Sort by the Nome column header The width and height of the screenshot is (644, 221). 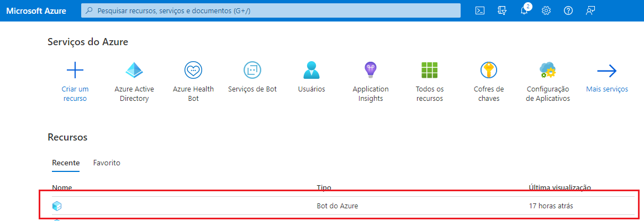tap(62, 188)
